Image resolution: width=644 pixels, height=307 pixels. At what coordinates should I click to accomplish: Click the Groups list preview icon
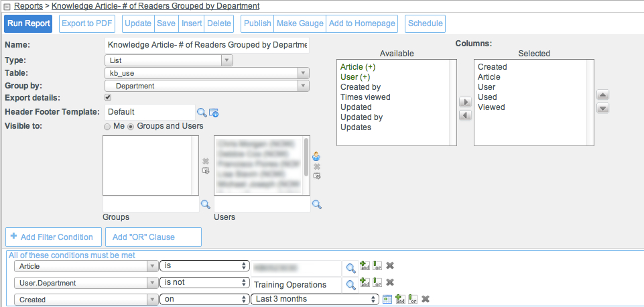[206, 170]
